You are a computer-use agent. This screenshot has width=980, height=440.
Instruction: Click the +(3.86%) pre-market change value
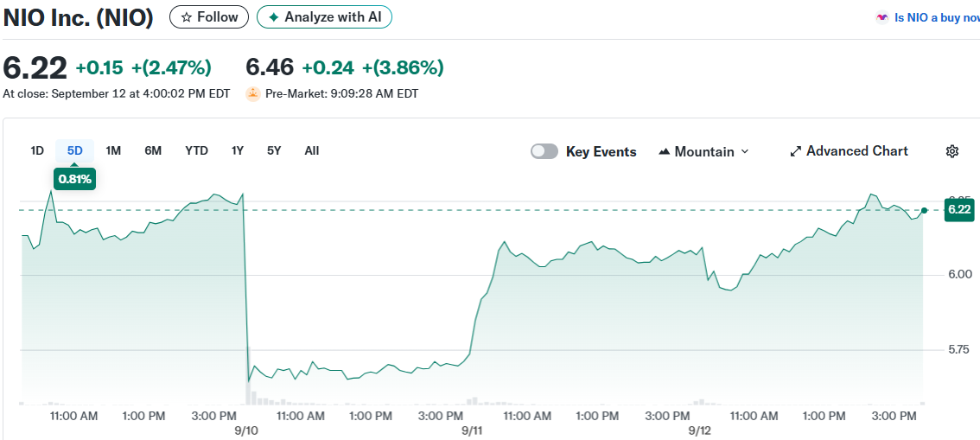pyautogui.click(x=403, y=67)
